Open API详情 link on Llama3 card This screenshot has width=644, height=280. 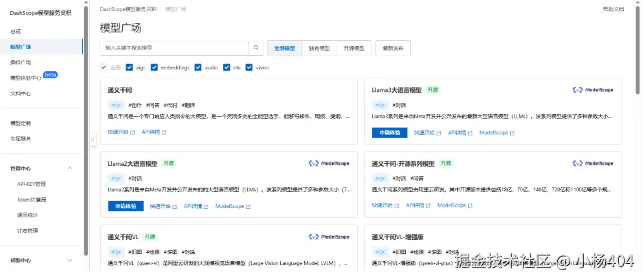[x=460, y=133]
